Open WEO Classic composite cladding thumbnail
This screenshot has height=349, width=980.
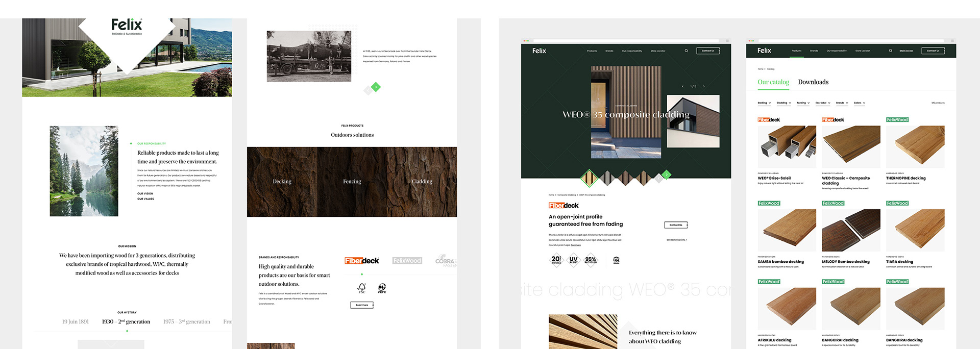[x=851, y=147]
